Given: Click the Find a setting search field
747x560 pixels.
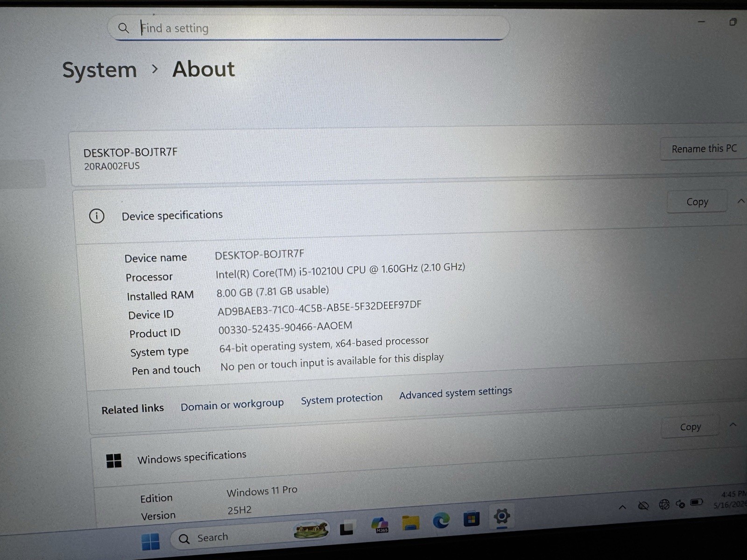Looking at the screenshot, I should 308,28.
